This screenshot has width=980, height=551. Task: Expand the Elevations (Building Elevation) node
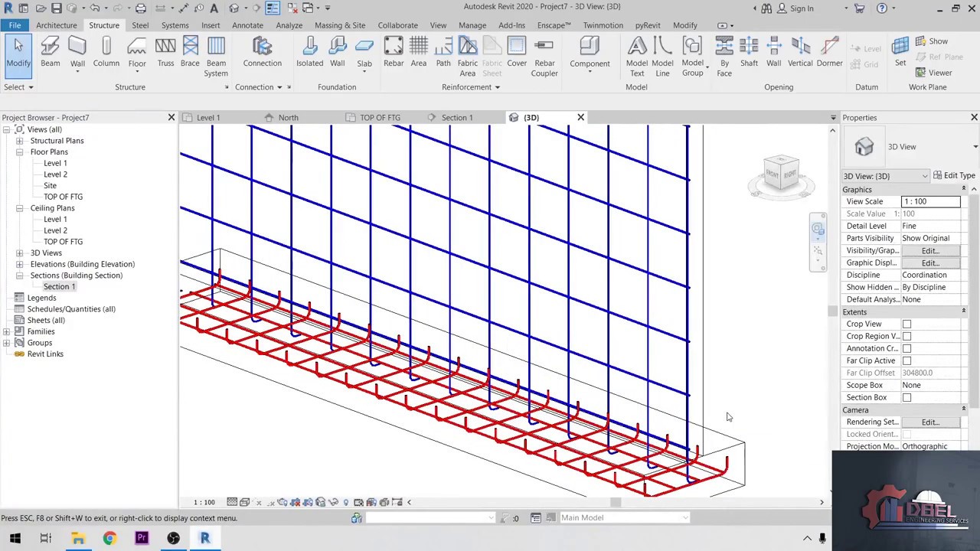pos(19,264)
